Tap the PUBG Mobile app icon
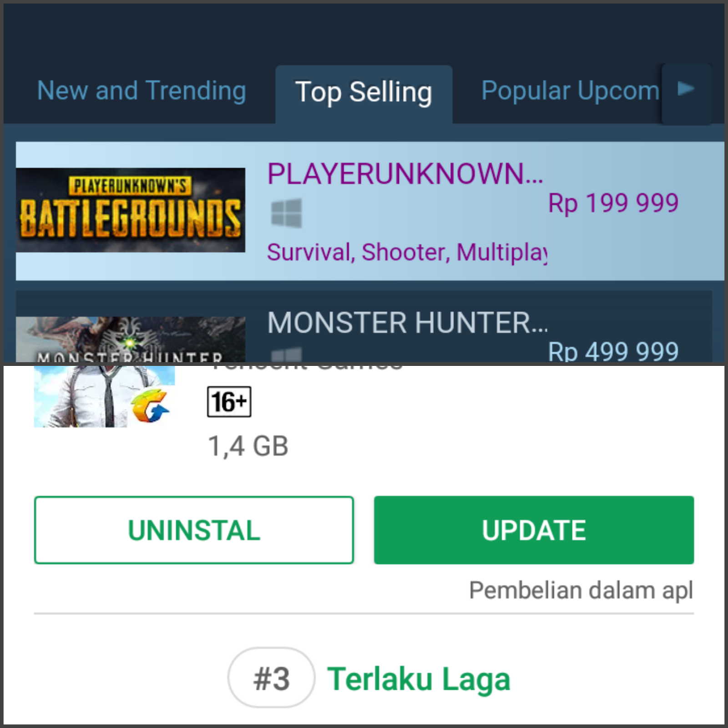Screen dimensions: 728x728 coord(104,396)
